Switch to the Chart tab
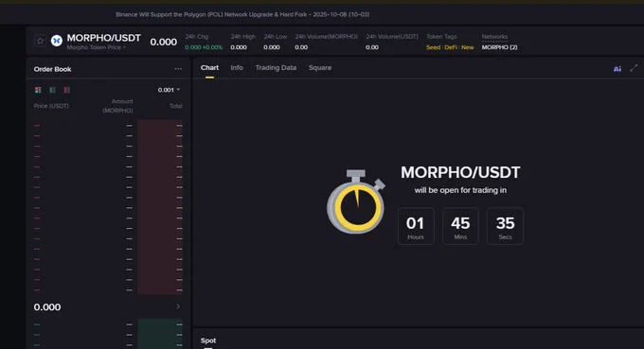 pyautogui.click(x=209, y=68)
